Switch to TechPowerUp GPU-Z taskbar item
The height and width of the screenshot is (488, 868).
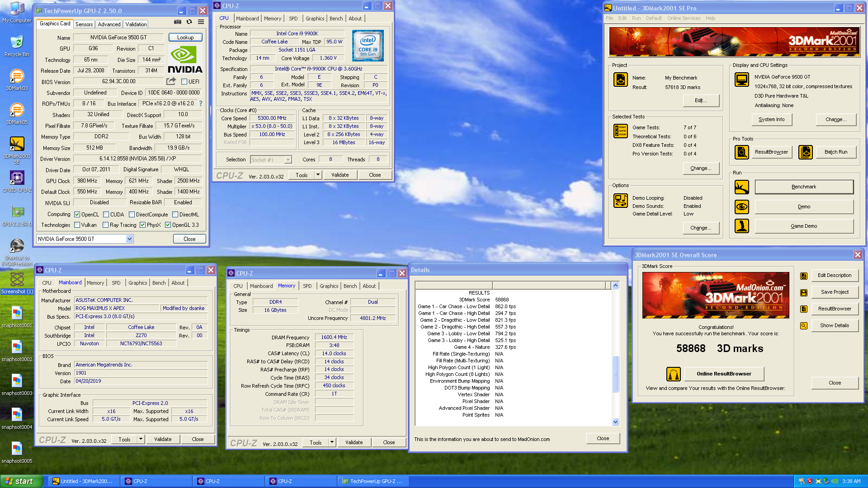373,481
